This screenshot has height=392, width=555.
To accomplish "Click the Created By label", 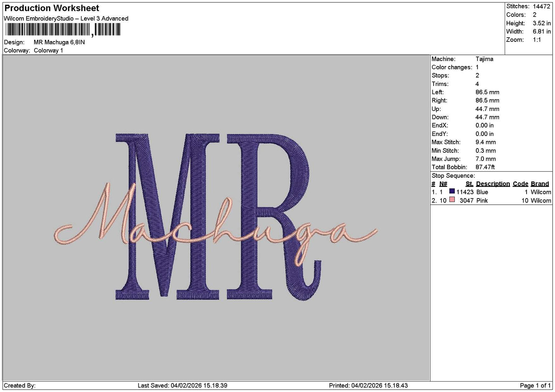I will tap(20, 386).
